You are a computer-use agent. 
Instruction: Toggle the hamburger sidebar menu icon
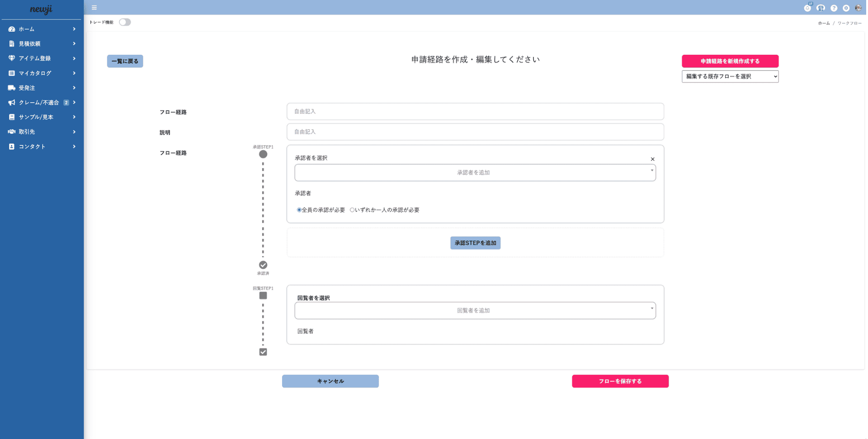pos(94,8)
